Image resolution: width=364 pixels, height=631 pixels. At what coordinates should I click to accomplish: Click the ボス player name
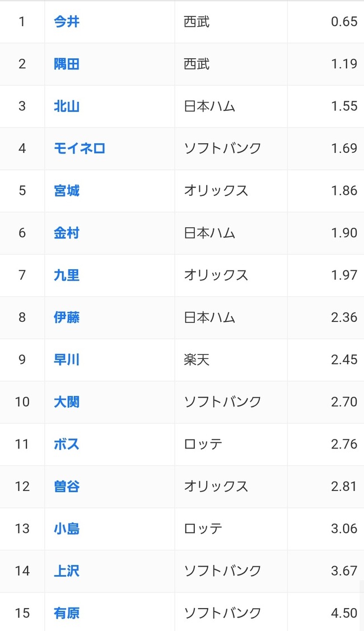[67, 445]
